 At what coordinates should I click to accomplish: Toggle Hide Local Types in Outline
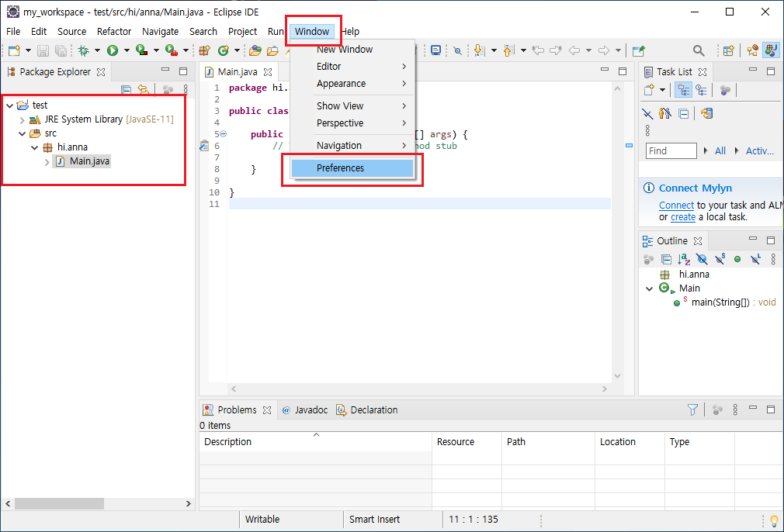(755, 259)
